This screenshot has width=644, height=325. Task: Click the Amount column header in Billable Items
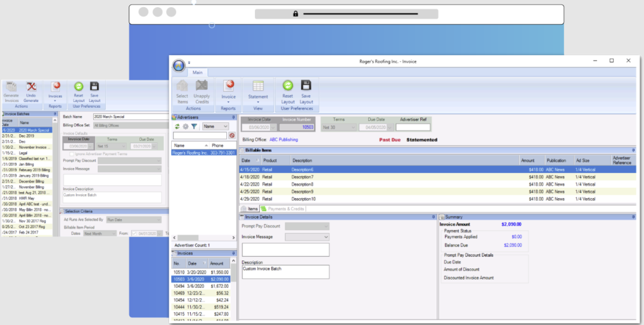coord(527,160)
